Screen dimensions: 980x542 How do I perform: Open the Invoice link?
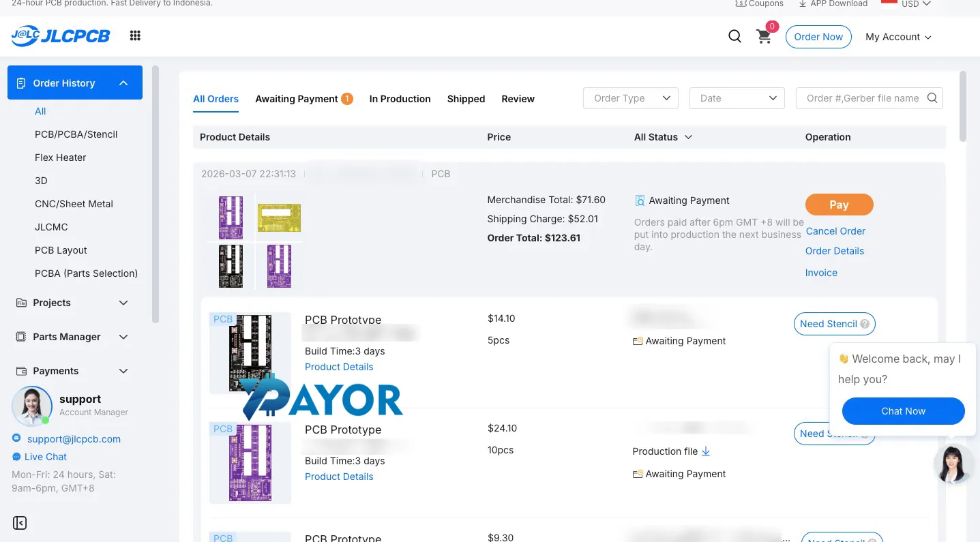point(821,273)
